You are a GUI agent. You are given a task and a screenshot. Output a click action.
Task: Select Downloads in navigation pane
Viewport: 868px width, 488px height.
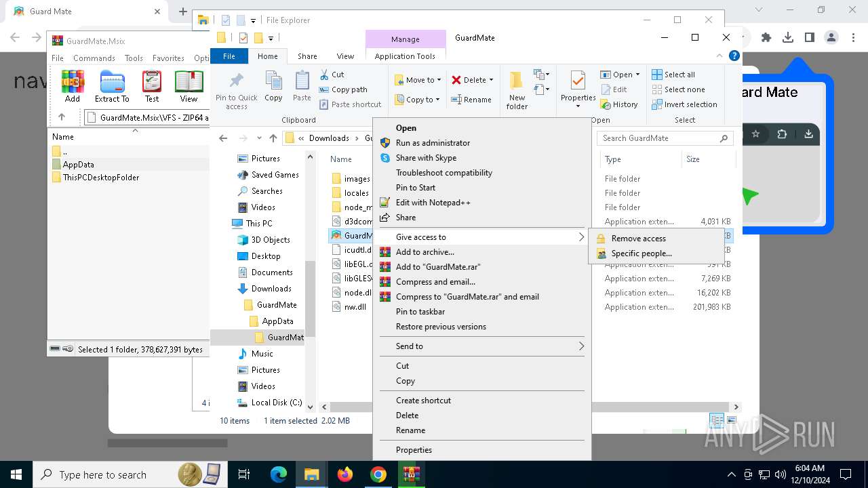tap(271, 289)
